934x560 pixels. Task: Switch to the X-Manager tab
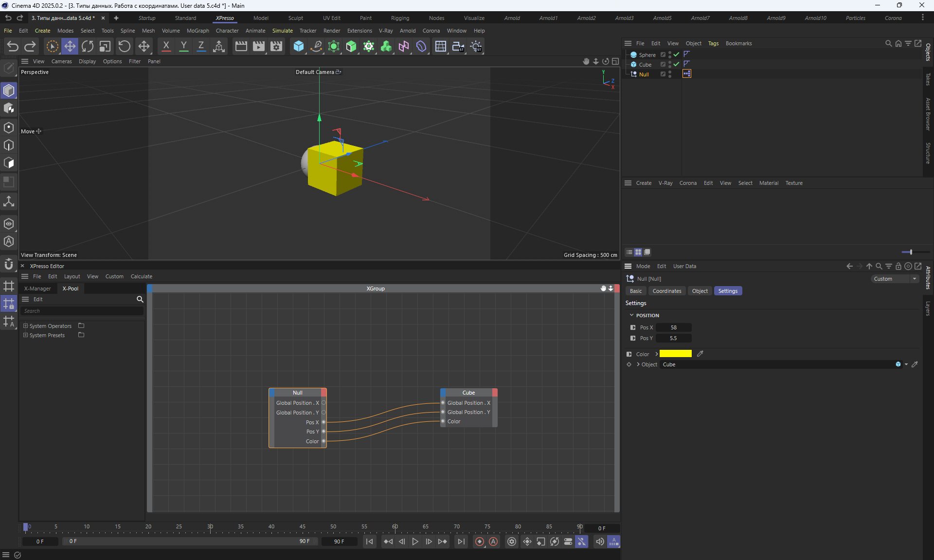click(37, 289)
